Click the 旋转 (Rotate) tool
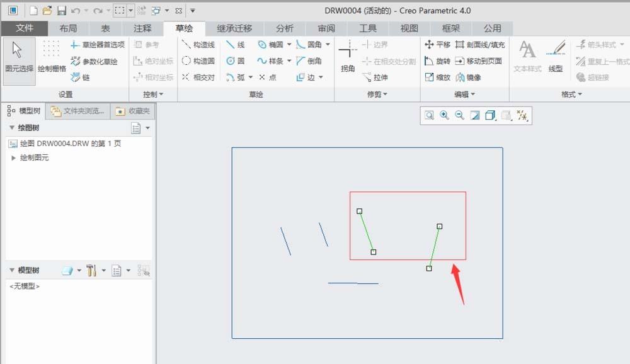The width and height of the screenshot is (630, 364). click(438, 61)
